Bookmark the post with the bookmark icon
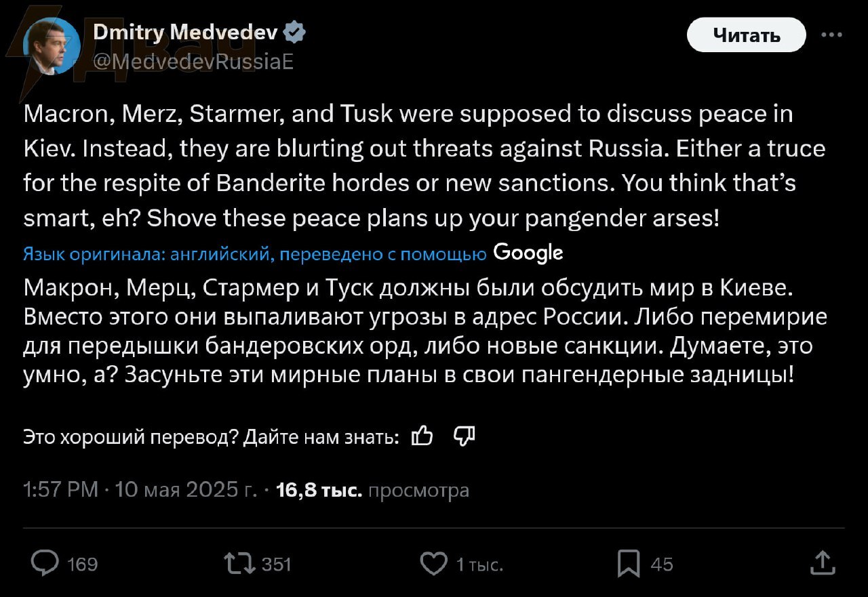Viewport: 868px width, 597px height. pyautogui.click(x=629, y=563)
